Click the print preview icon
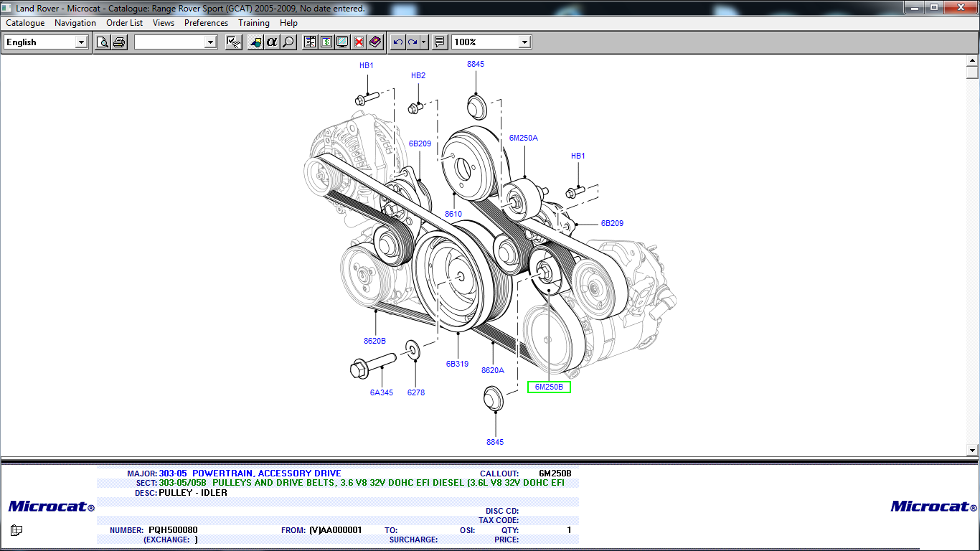The width and height of the screenshot is (980, 551). [x=103, y=42]
